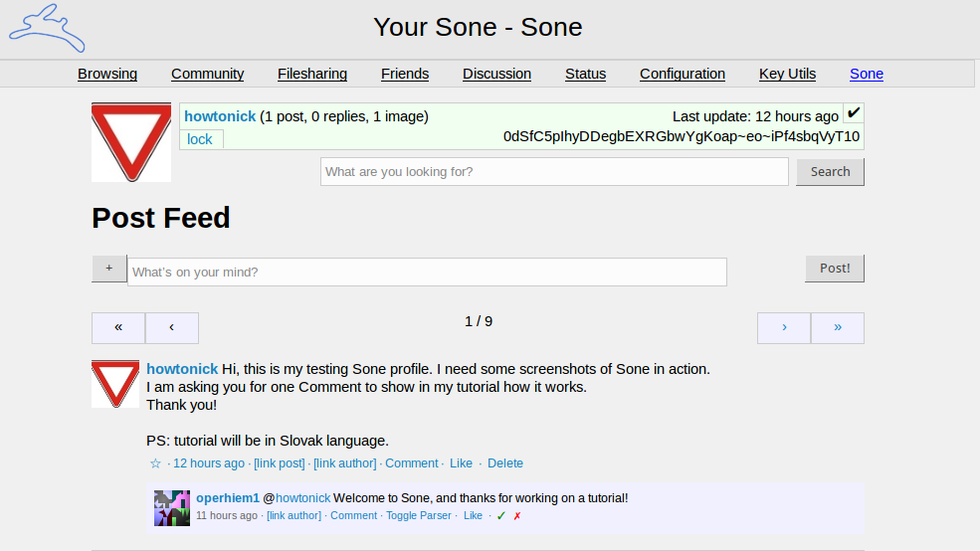Open the Filesharing menu
The image size is (980, 551).
point(311,74)
